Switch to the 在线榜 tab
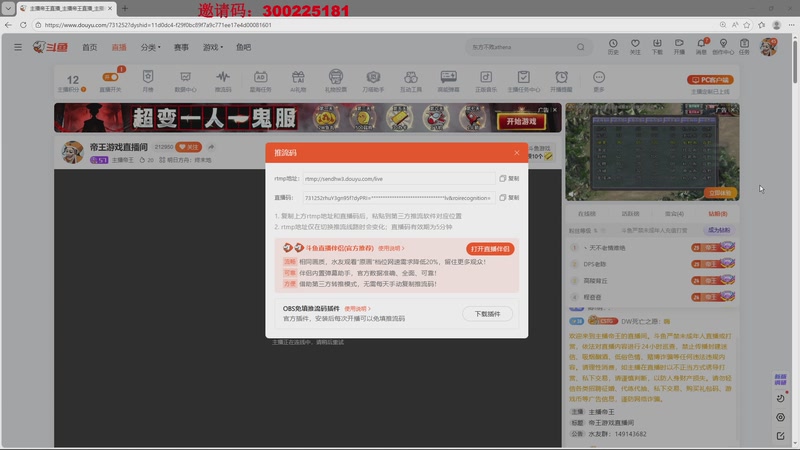Viewport: 800px width, 450px height. 587,214
